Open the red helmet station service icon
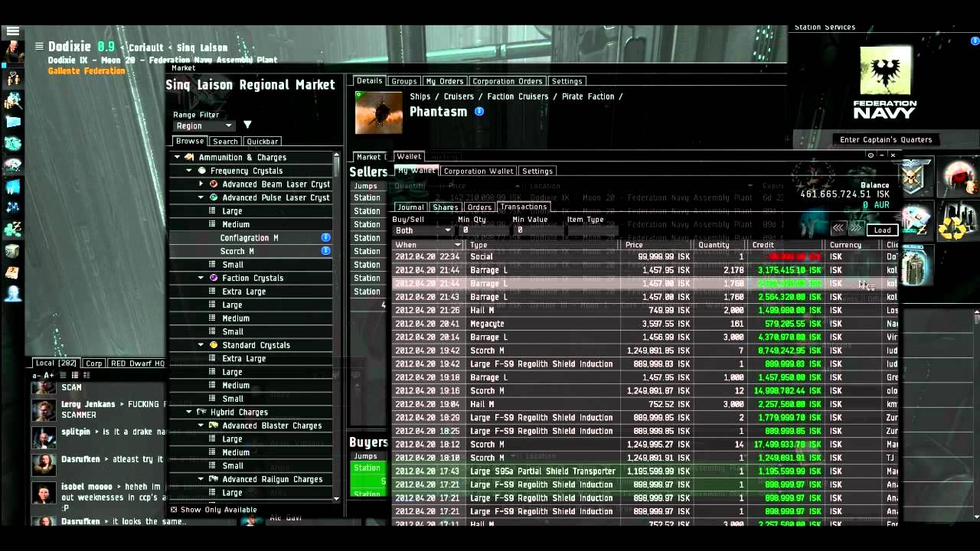Image resolution: width=980 pixels, height=551 pixels. [957, 175]
